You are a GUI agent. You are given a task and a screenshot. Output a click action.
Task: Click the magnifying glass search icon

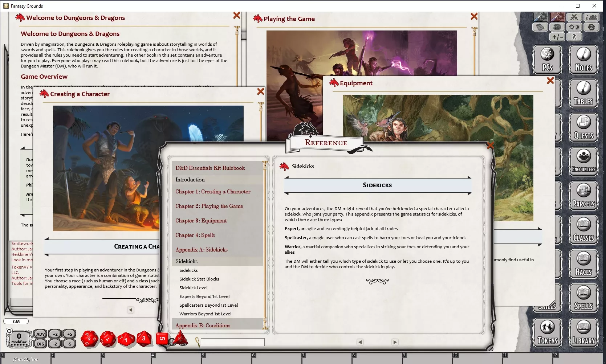tap(197, 342)
